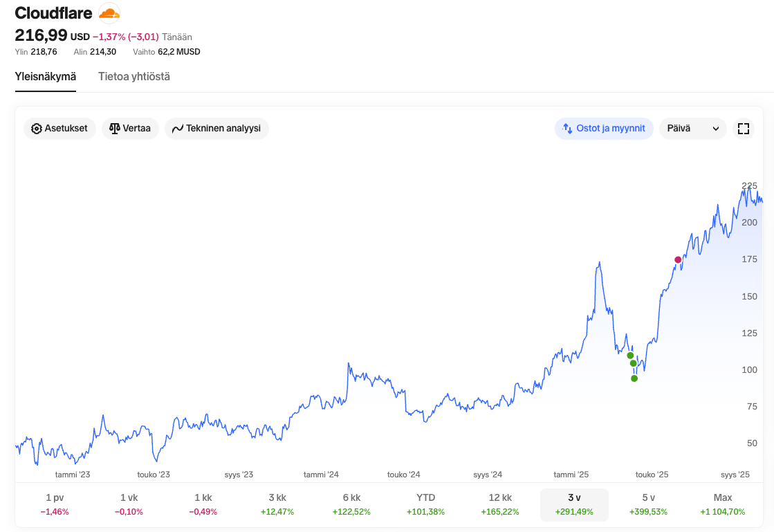Click the touko '24 axis label
The image size is (774, 532).
(404, 475)
